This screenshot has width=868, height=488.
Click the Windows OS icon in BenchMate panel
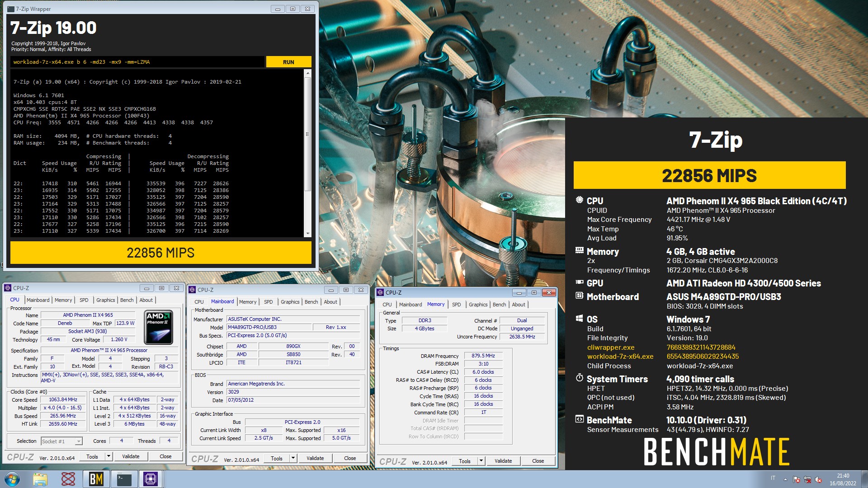click(x=580, y=318)
